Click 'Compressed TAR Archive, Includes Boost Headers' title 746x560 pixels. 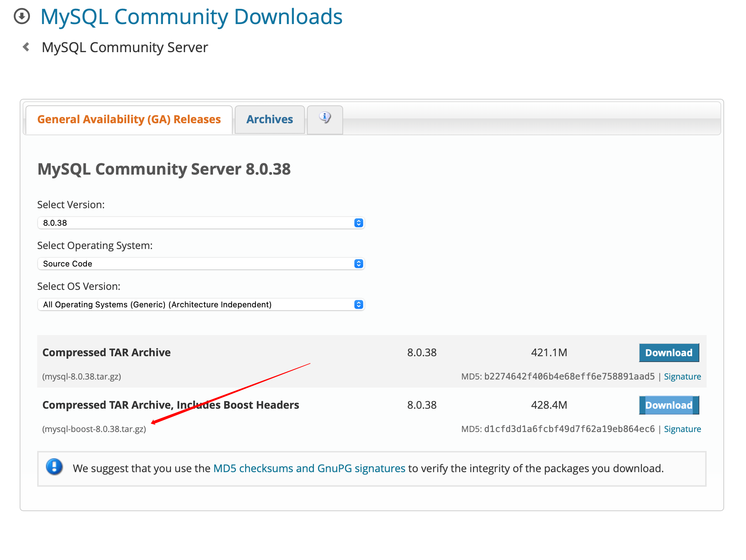pos(171,405)
